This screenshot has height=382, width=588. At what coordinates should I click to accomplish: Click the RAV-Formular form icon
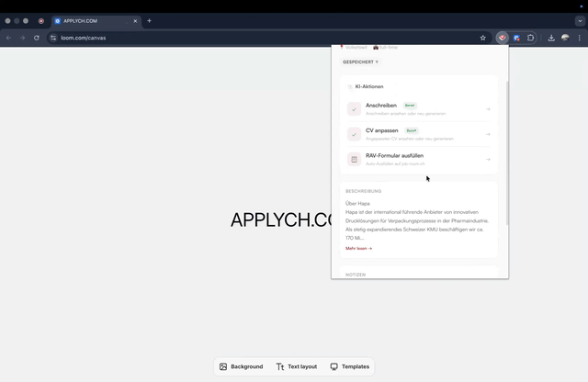coord(354,160)
